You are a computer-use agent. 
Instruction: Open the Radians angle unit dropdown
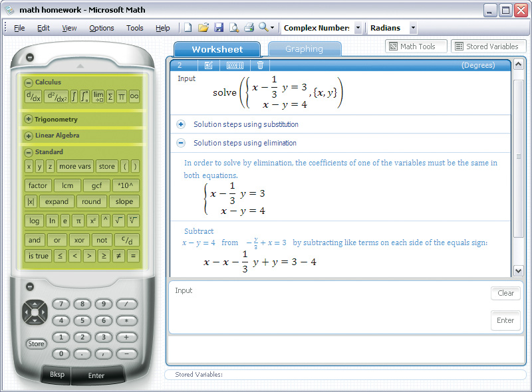coord(413,28)
